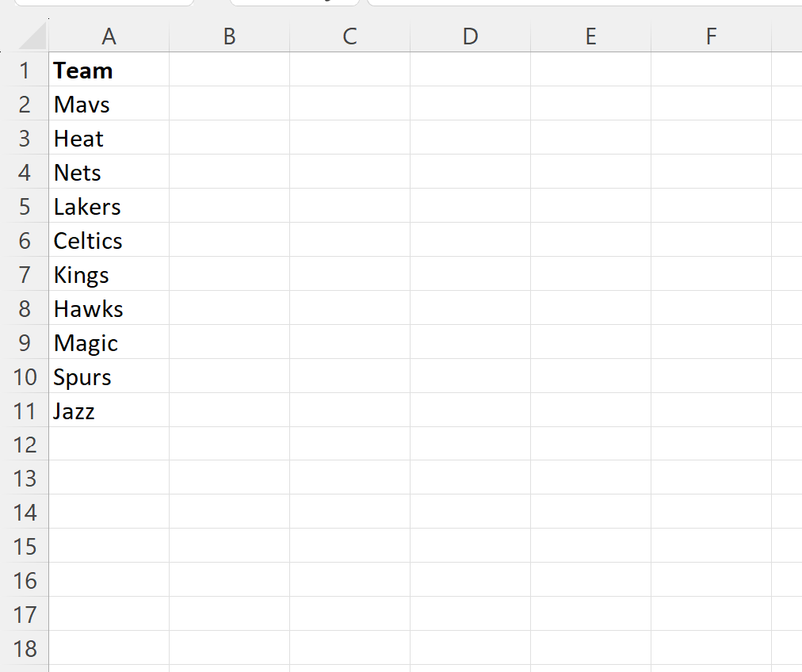Select column header D
This screenshot has width=802, height=672.
coord(470,36)
